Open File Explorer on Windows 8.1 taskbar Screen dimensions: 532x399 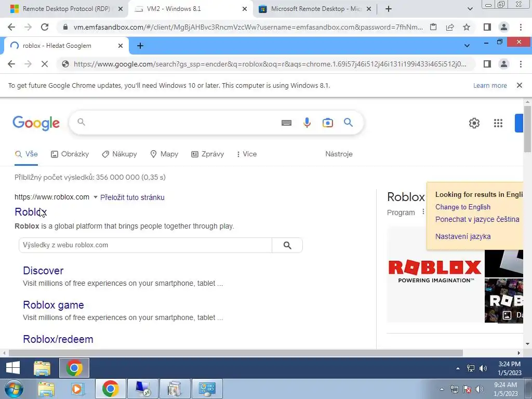click(42, 368)
